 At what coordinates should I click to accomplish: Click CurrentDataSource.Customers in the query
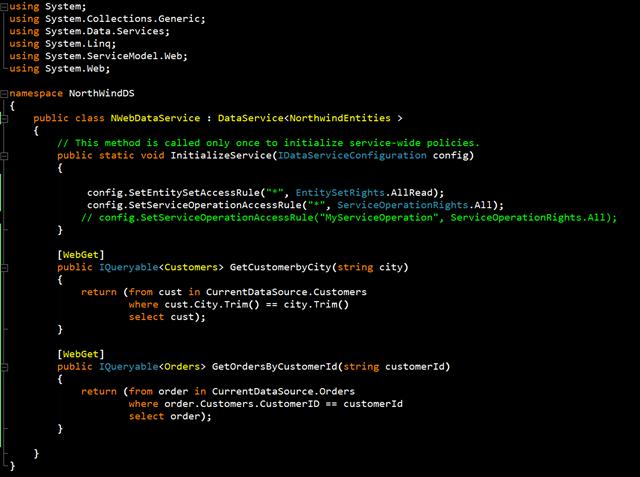click(x=286, y=292)
